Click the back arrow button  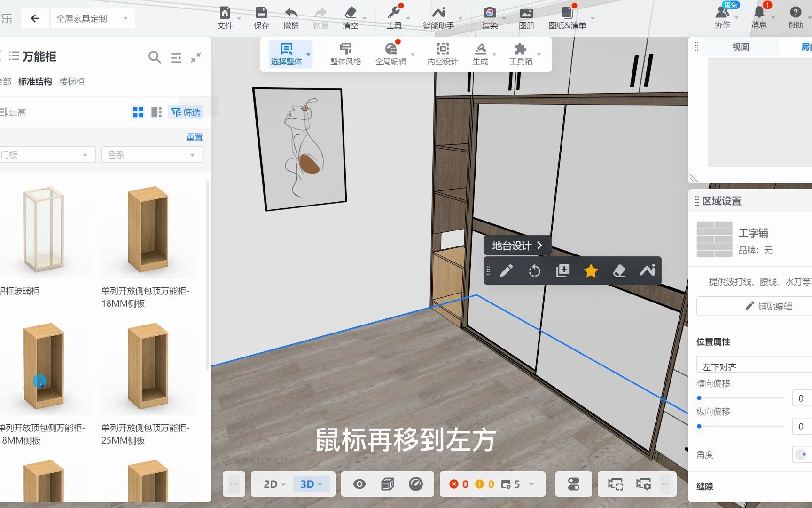click(35, 18)
